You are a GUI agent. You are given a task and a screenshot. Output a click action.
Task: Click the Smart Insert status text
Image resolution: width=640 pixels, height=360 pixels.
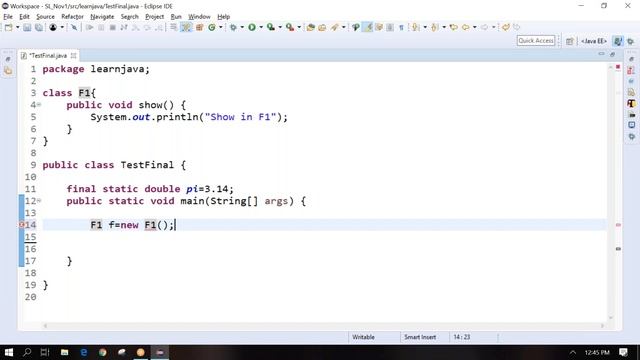click(x=420, y=337)
